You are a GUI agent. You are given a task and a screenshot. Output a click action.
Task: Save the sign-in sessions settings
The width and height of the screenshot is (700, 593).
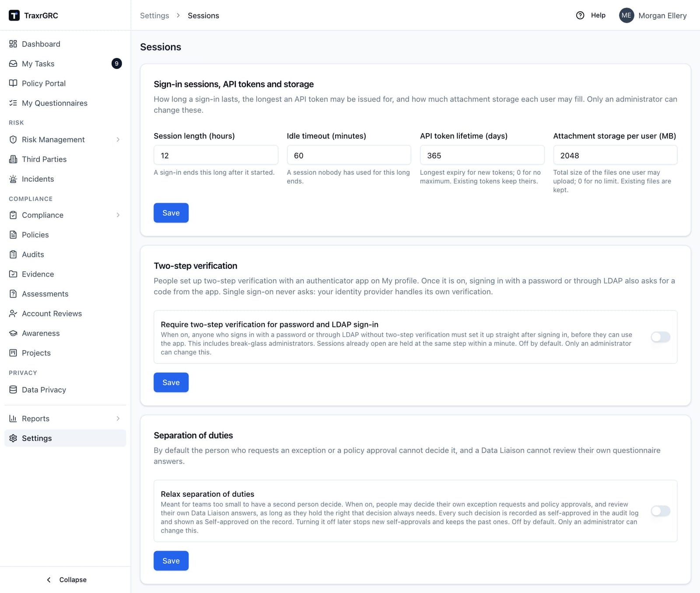pyautogui.click(x=171, y=213)
